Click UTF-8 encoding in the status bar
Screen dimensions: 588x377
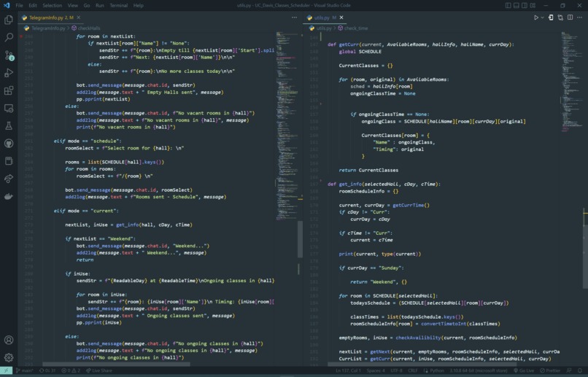pos(396,370)
